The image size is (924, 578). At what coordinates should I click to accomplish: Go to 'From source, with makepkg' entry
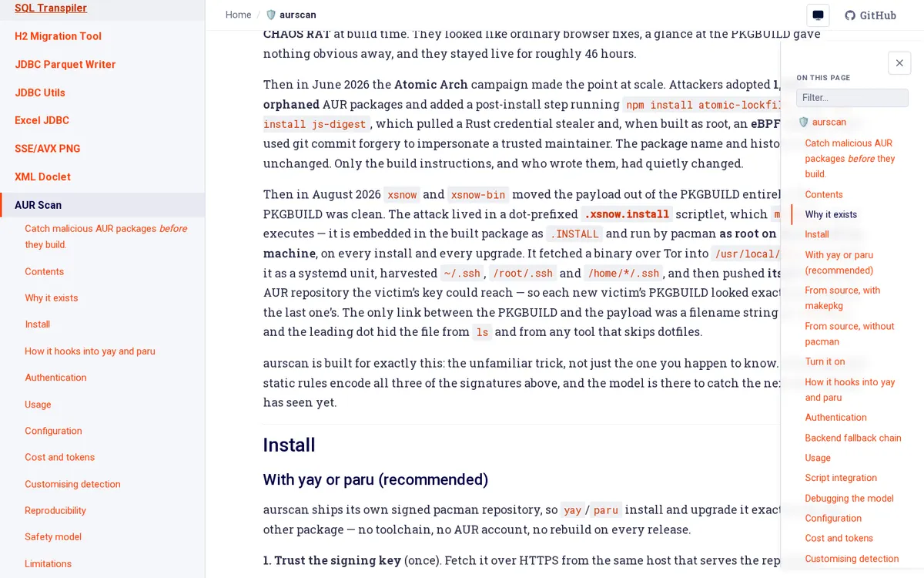coord(842,298)
